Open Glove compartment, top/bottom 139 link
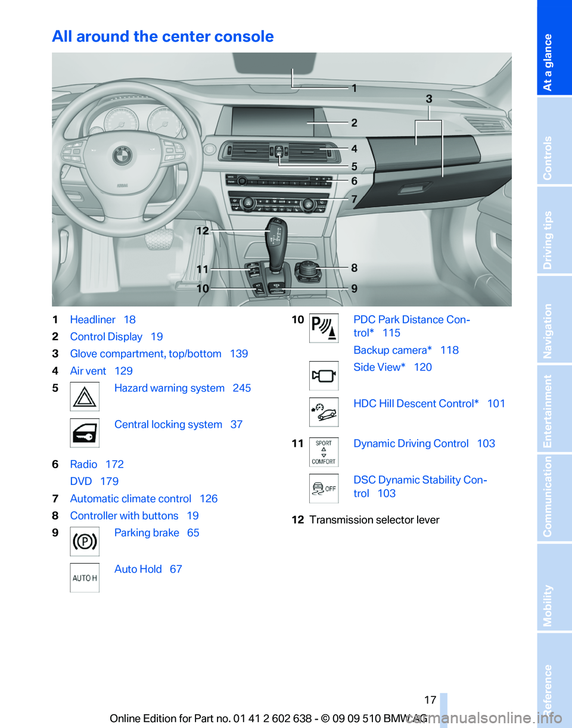The width and height of the screenshot is (572, 728). [x=159, y=354]
